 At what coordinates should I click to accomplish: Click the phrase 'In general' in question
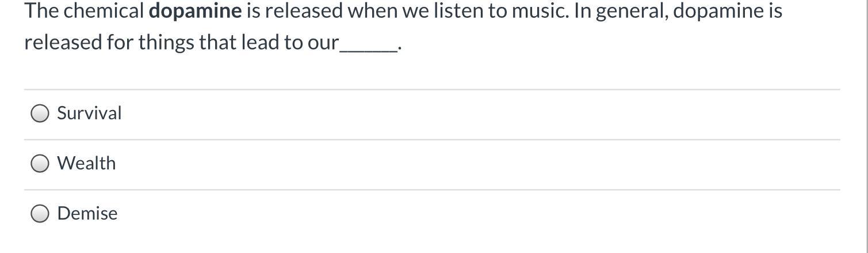pyautogui.click(x=620, y=11)
